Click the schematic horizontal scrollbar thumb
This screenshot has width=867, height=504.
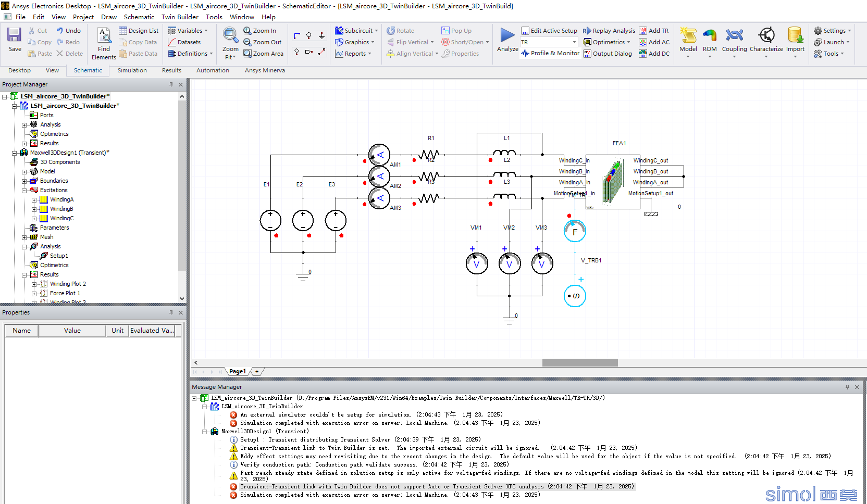[580, 362]
